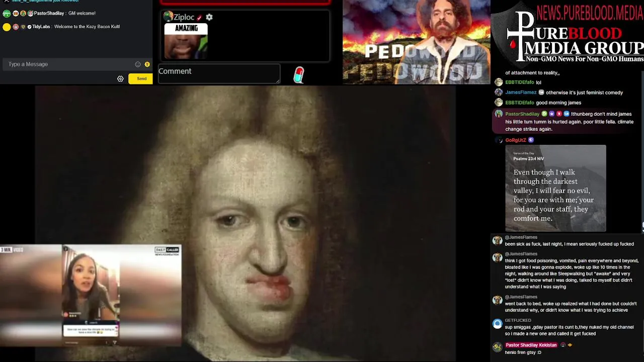Click TidyLabs username in chat
The image size is (644, 362).
pos(41,27)
